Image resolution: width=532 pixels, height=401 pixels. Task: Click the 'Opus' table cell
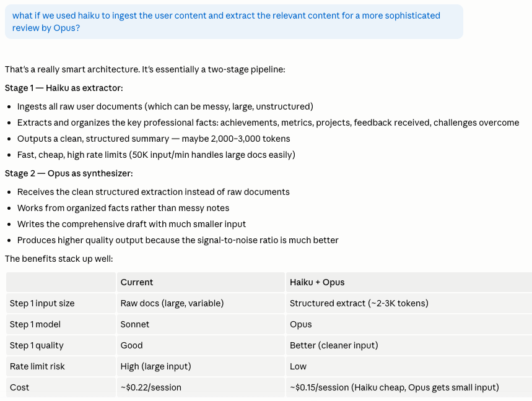tap(409, 324)
